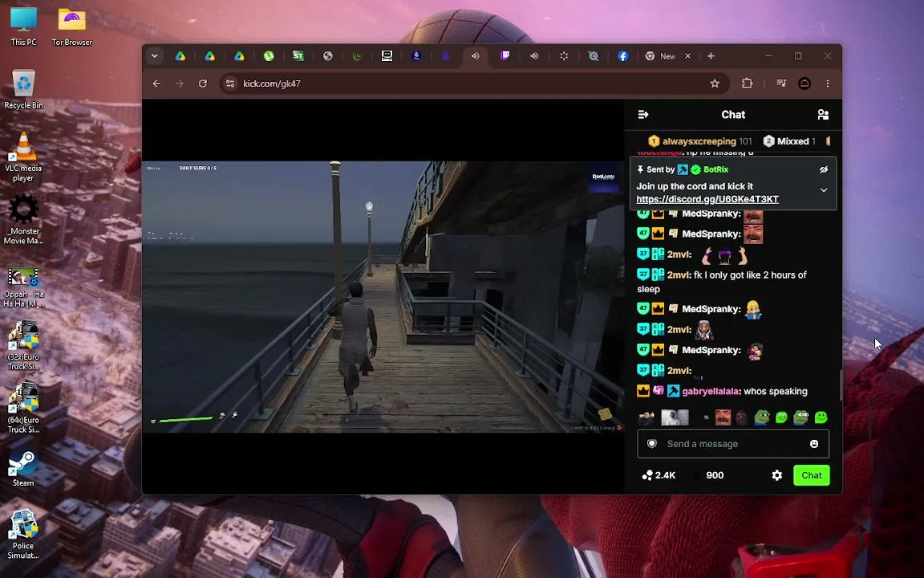Image resolution: width=924 pixels, height=578 pixels.
Task: Click the Send a message input
Action: click(733, 443)
